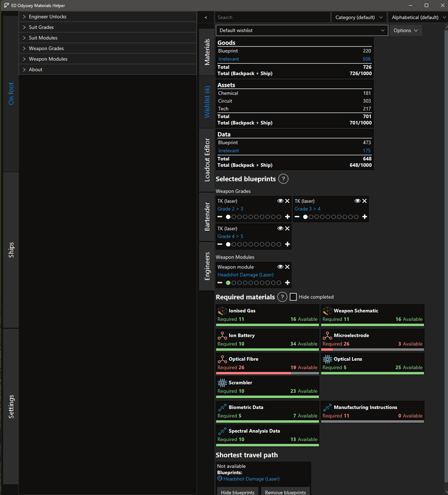Toggle visibility of Grade 3 > 4 blueprint
The width and height of the screenshot is (448, 495).
tap(357, 201)
